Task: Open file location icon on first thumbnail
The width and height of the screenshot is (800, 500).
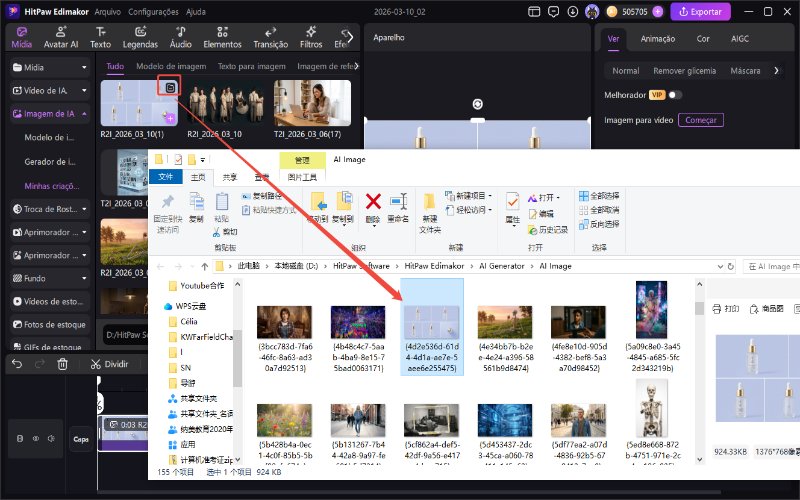Action: pos(170,87)
